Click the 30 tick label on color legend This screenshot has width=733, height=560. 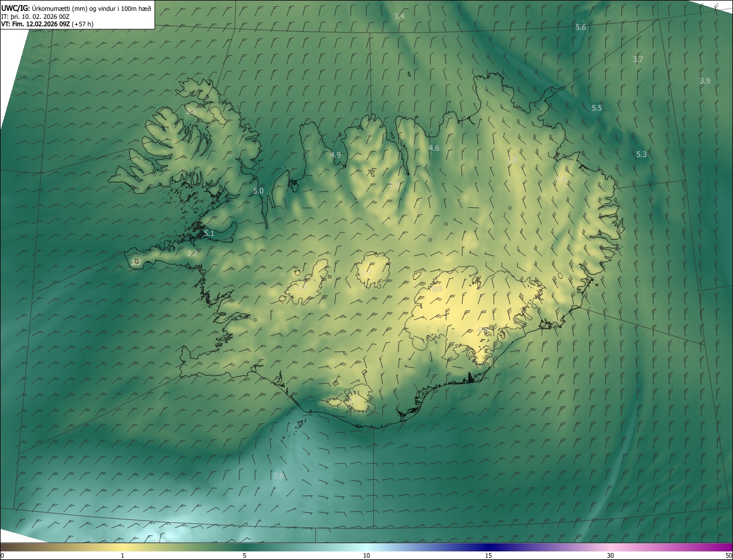610,555
